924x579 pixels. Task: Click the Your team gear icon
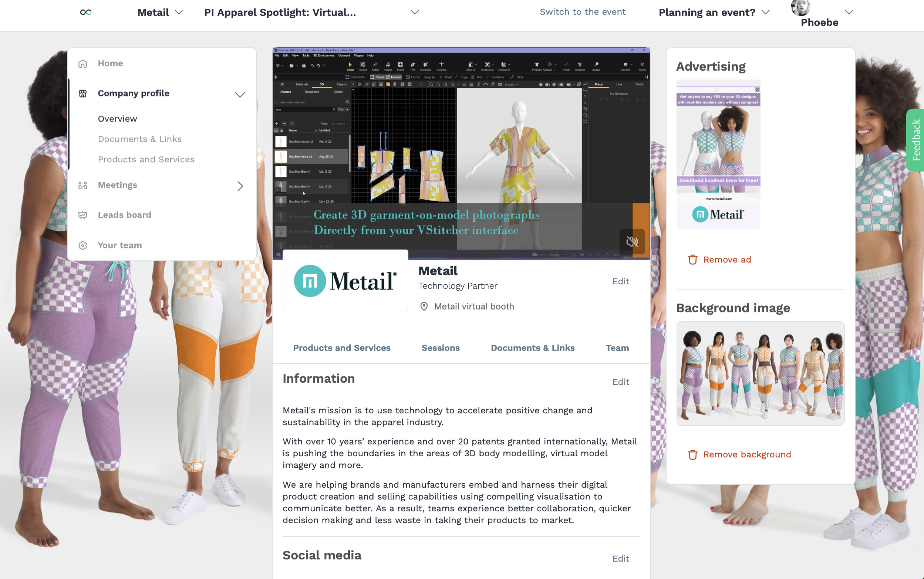tap(83, 246)
